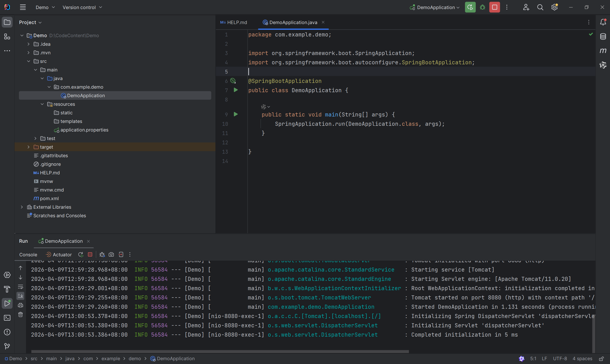This screenshot has height=364, width=610.
Task: Click the Debug bug icon in top toolbar
Action: pyautogui.click(x=482, y=7)
